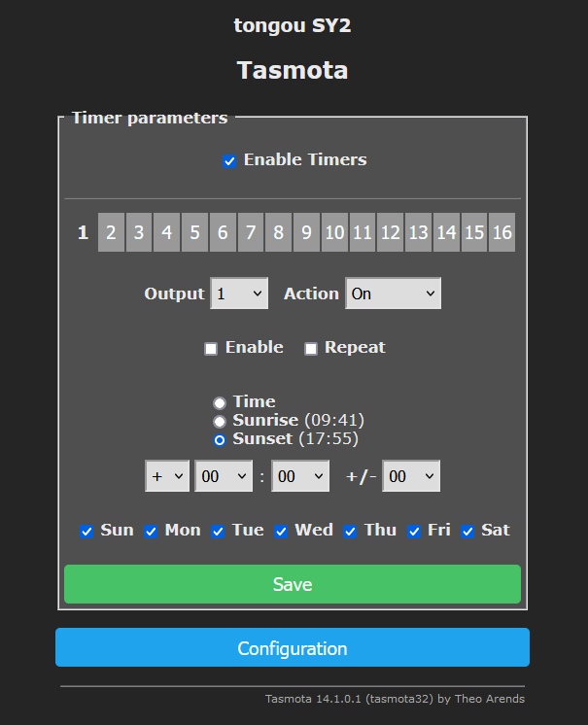The height and width of the screenshot is (725, 588).
Task: Check the Repeat checkbox
Action: [x=311, y=348]
